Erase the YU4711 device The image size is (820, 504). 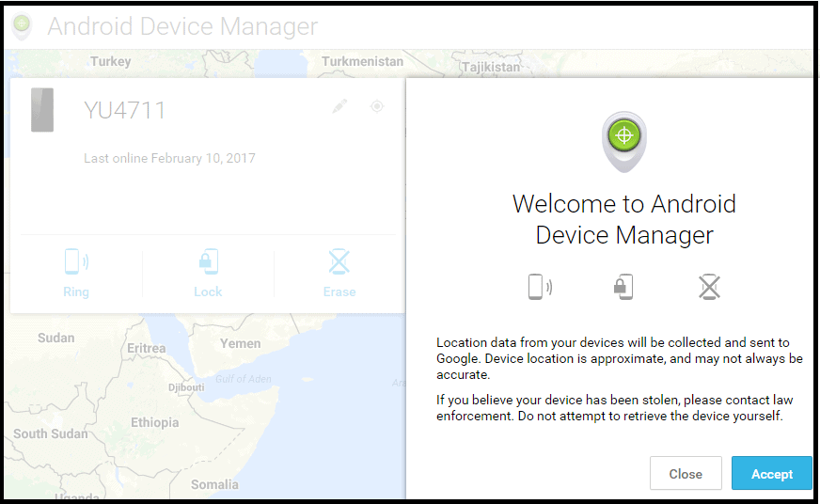click(x=339, y=274)
